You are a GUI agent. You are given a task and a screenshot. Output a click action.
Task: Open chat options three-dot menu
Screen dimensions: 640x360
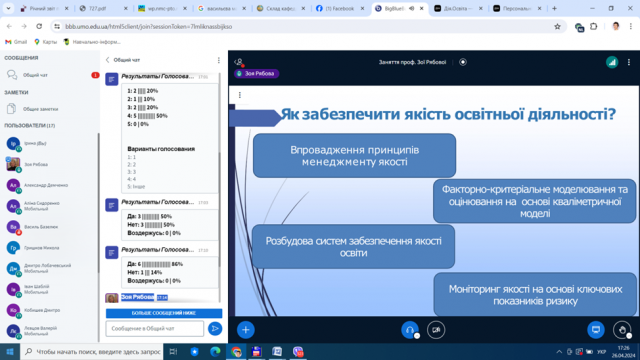(x=219, y=60)
